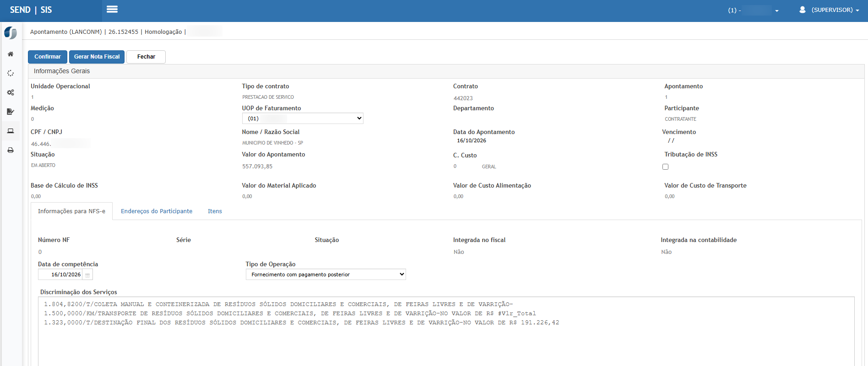The height and width of the screenshot is (366, 868).
Task: Open the chart-with-pencil sidebar icon
Action: [x=11, y=112]
